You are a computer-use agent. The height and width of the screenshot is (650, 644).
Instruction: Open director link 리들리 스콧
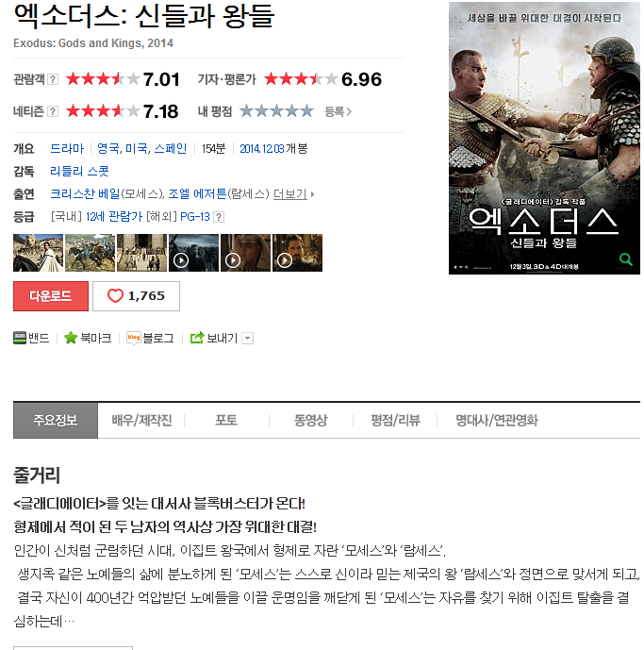79,171
